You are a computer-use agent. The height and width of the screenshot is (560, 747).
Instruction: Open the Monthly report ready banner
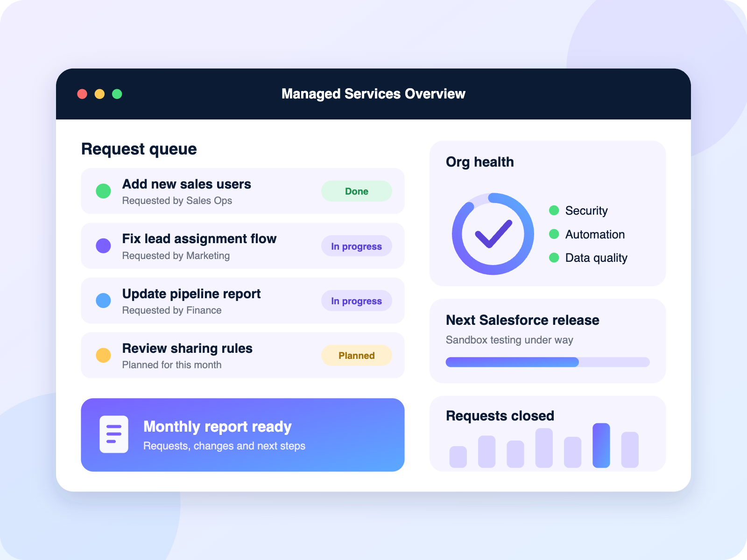pos(243,435)
